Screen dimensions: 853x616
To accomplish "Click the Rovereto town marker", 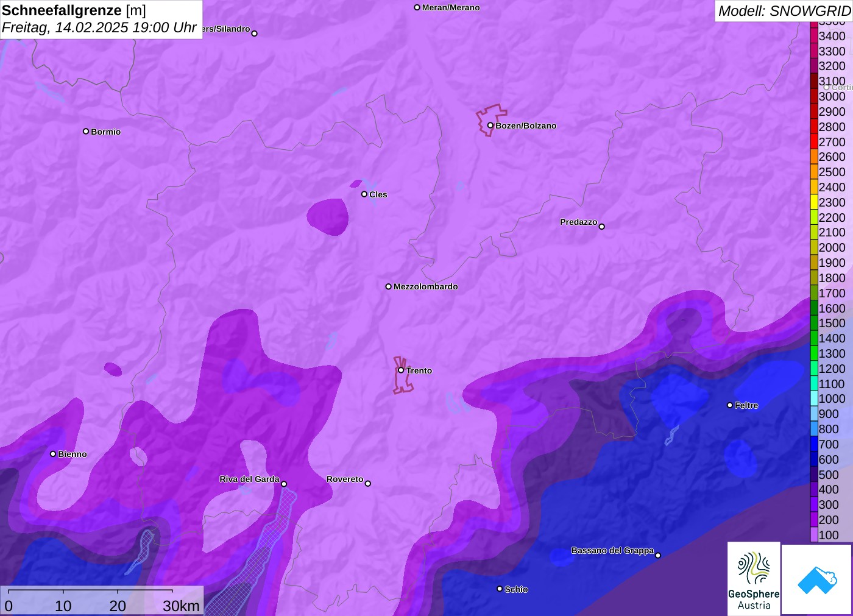I will pos(367,484).
